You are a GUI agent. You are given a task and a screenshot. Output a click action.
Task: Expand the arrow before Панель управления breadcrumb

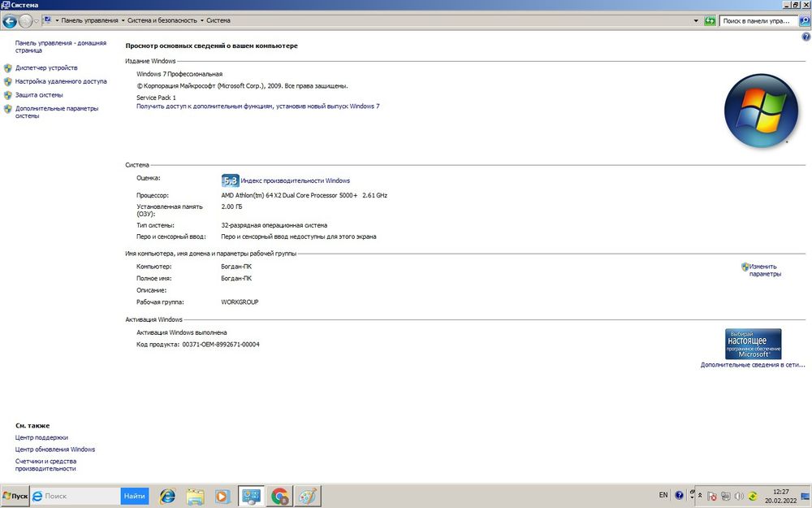point(57,21)
